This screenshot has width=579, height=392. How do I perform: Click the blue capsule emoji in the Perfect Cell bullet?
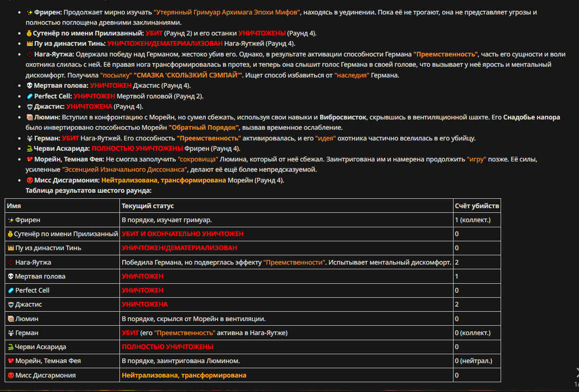(29, 96)
